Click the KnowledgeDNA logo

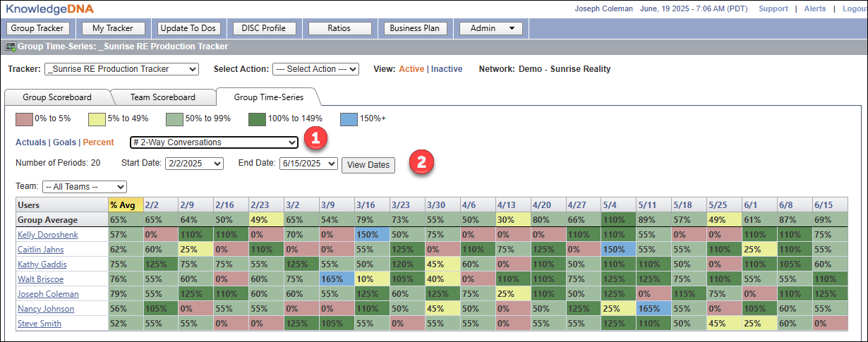pos(49,8)
